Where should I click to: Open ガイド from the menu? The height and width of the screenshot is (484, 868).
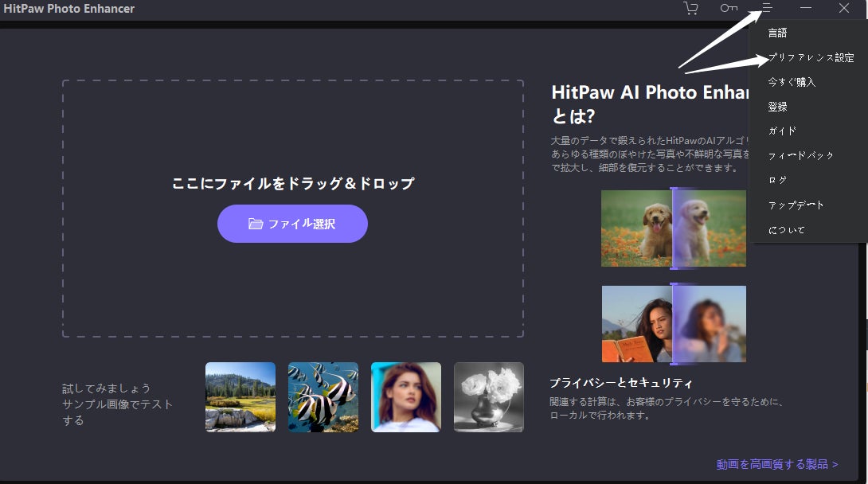[x=782, y=131]
